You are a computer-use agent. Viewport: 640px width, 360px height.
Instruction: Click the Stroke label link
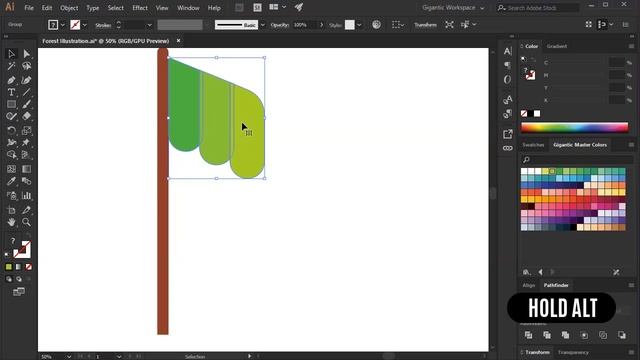[x=103, y=25]
